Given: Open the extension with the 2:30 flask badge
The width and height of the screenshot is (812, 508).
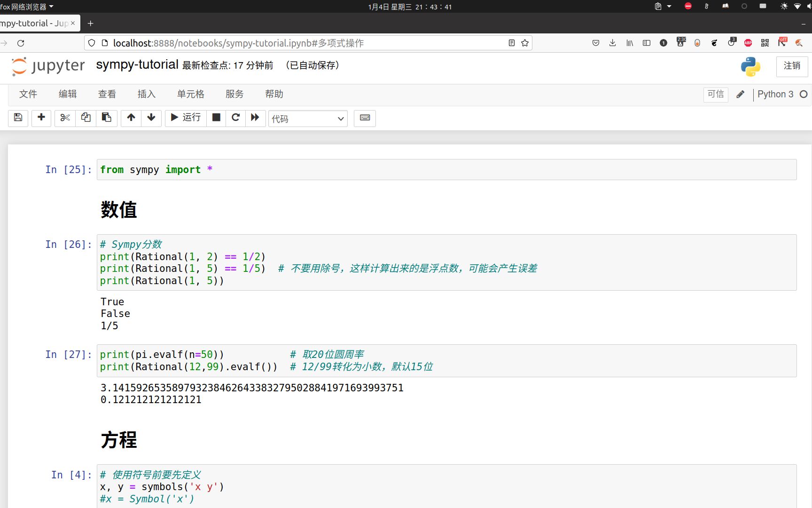Looking at the screenshot, I should [681, 42].
